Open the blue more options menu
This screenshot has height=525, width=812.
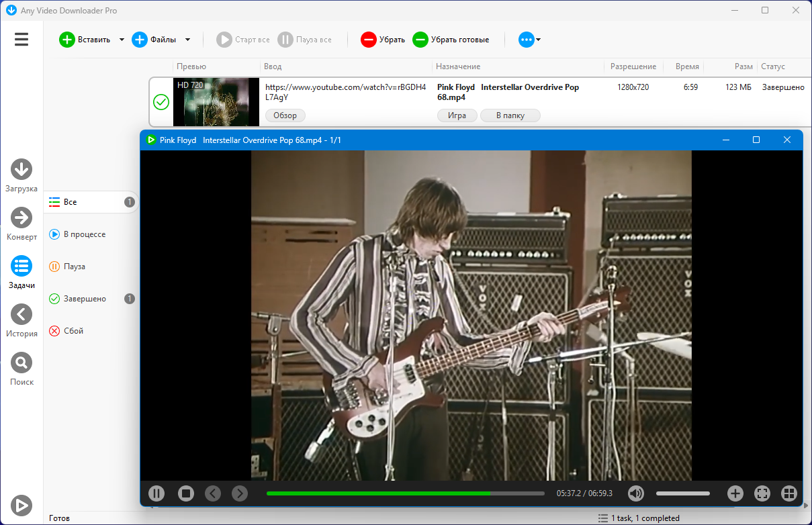click(529, 40)
